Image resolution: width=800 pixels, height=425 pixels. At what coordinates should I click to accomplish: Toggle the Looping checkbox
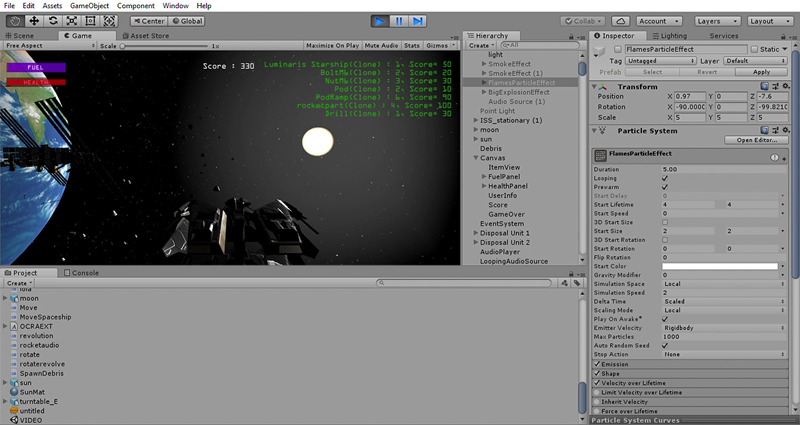pyautogui.click(x=665, y=178)
